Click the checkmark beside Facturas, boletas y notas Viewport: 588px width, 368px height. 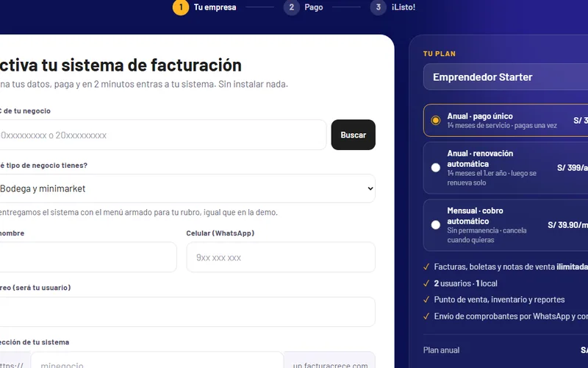coord(426,266)
